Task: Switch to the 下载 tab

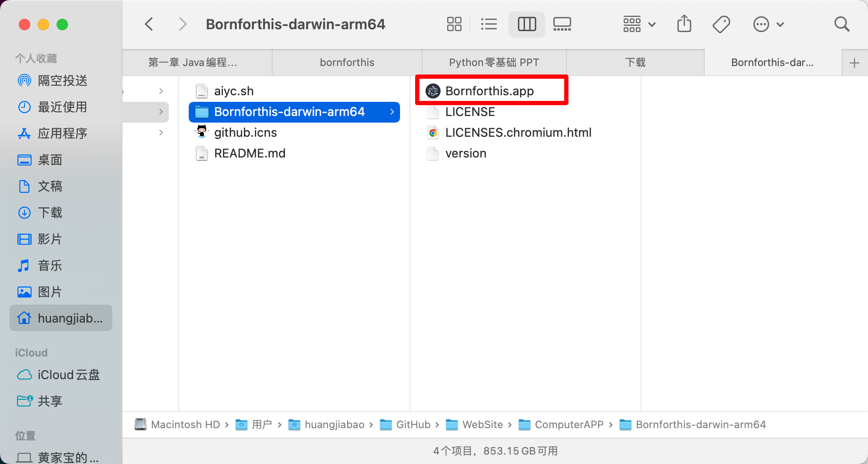Action: tap(635, 63)
